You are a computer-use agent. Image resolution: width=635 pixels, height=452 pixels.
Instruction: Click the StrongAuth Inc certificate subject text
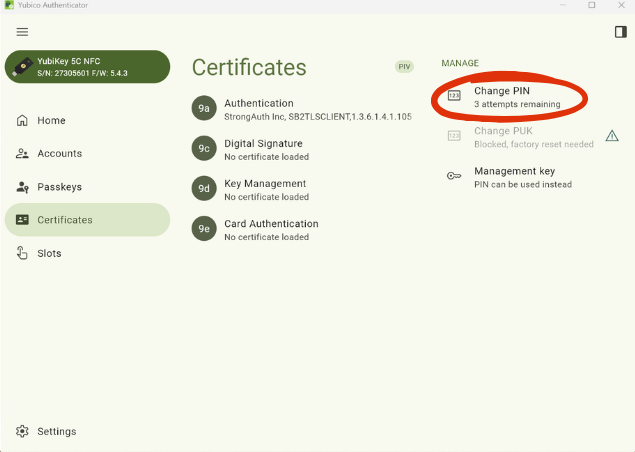[x=318, y=117]
